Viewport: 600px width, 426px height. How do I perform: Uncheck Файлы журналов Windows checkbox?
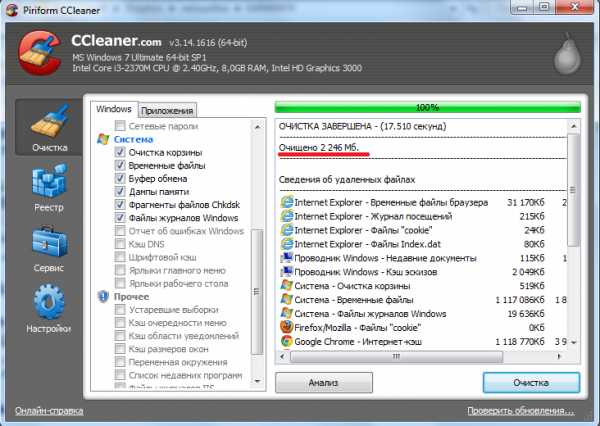pyautogui.click(x=120, y=217)
